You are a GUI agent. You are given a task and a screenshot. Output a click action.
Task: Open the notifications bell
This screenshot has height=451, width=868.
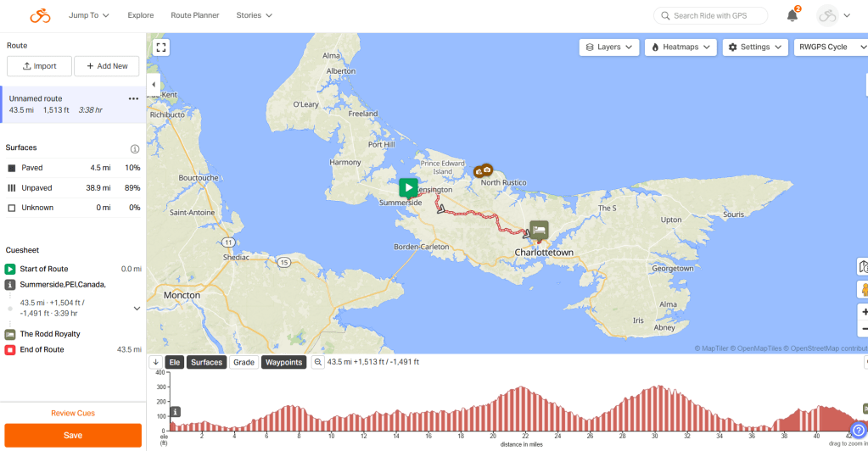[792, 15]
